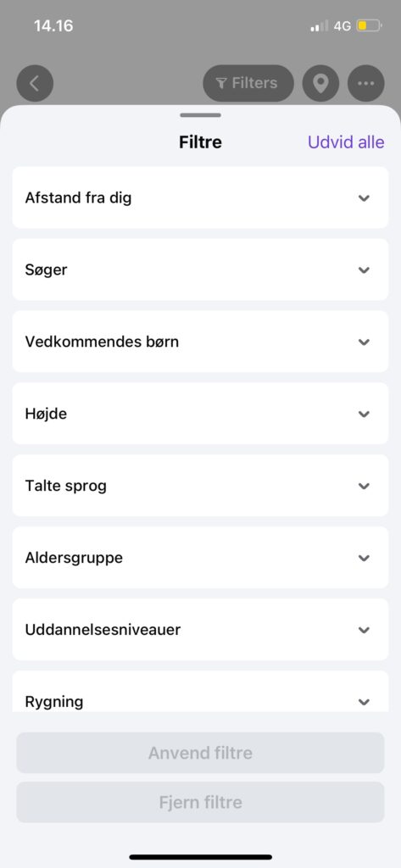Select Udvid alle link
Viewport: 401px width, 868px height.
(346, 142)
